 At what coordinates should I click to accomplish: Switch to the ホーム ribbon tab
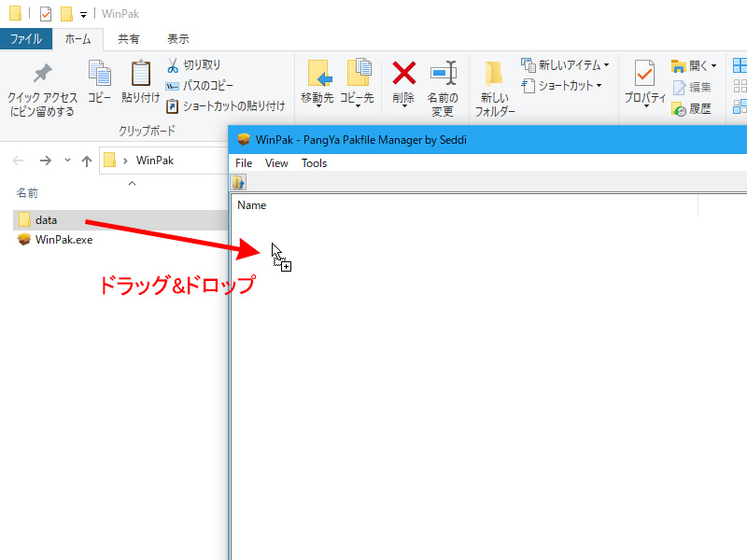pos(78,38)
